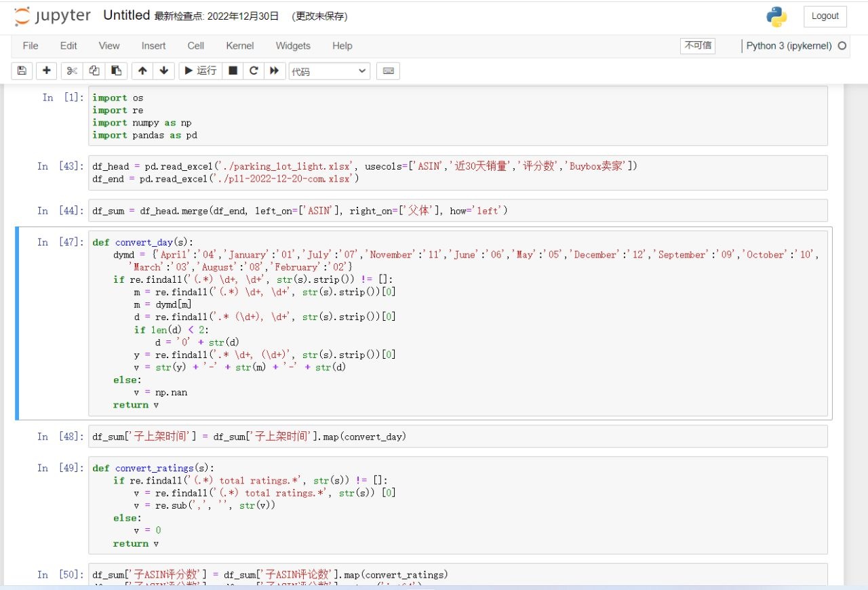Screen dimensions: 868x590
Task: Click inside the convert_day function cell
Action: [458, 323]
